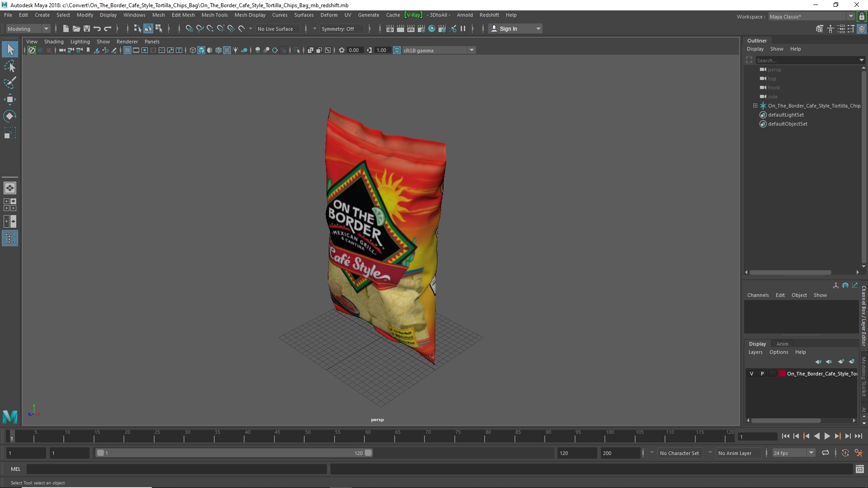Click frame 60 on the time slider
The image size is (868, 488).
tap(368, 436)
